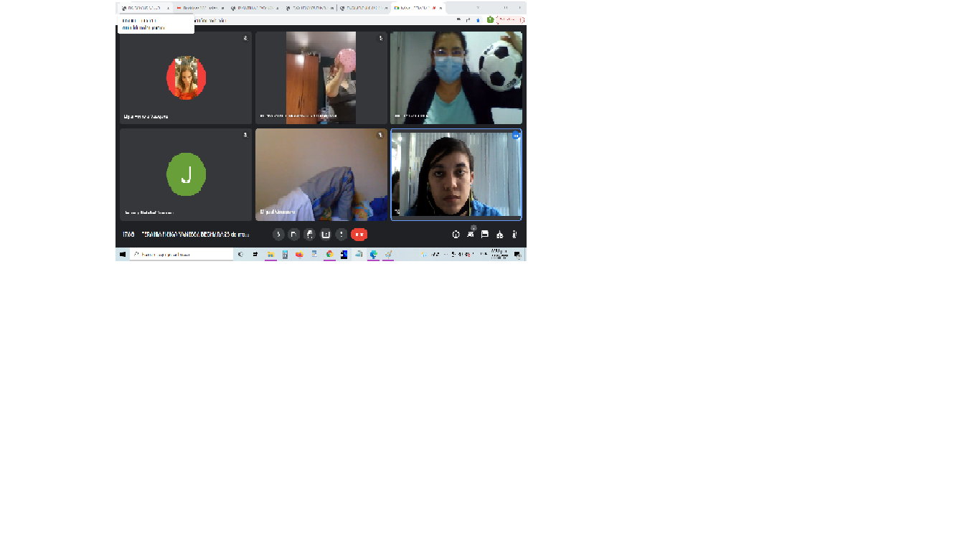Click the Windows taskbar search box

(x=182, y=255)
